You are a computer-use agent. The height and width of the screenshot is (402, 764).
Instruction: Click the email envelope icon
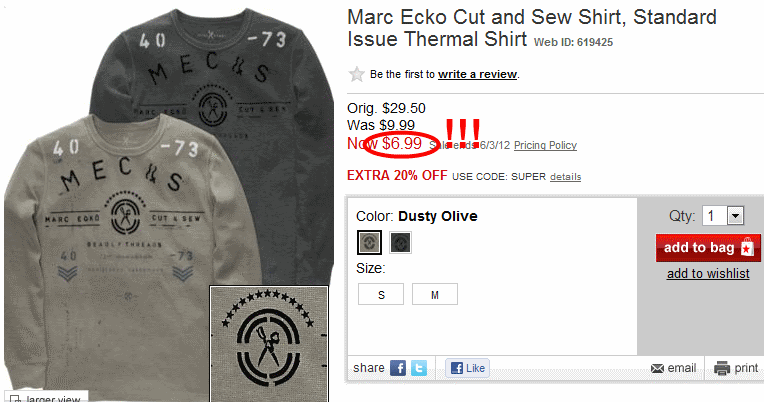pyautogui.click(x=657, y=368)
